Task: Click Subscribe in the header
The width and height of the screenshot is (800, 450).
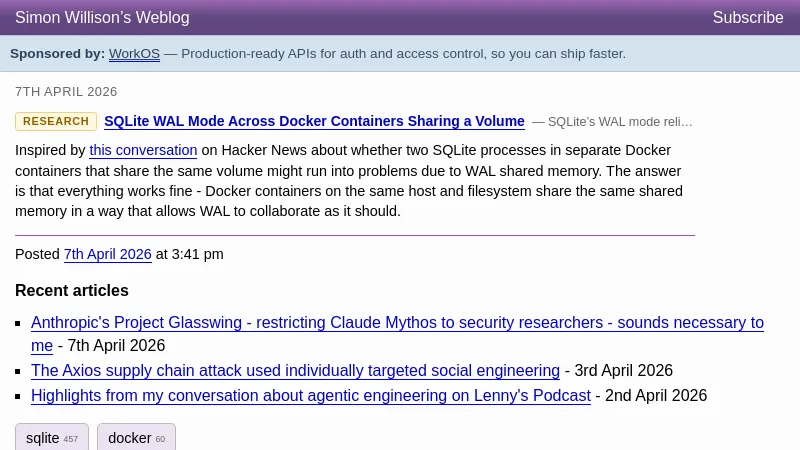Action: pyautogui.click(x=747, y=18)
